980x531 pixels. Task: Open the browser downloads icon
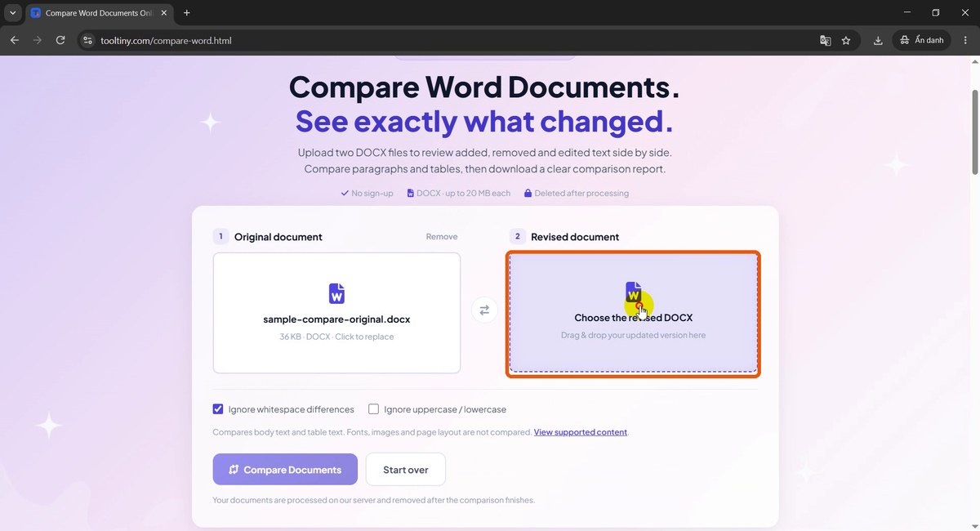pyautogui.click(x=878, y=40)
